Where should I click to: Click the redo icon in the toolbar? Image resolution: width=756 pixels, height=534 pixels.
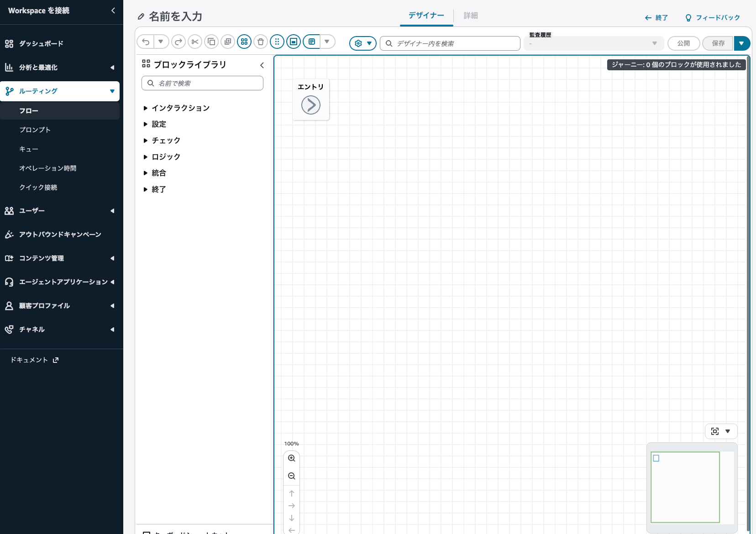click(x=178, y=42)
